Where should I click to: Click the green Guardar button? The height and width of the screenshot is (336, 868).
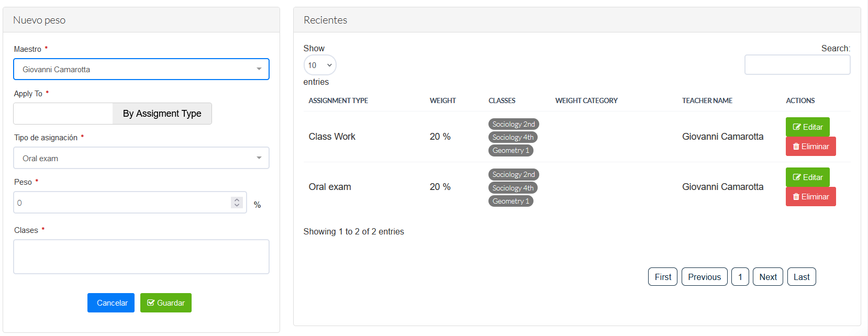pos(165,303)
